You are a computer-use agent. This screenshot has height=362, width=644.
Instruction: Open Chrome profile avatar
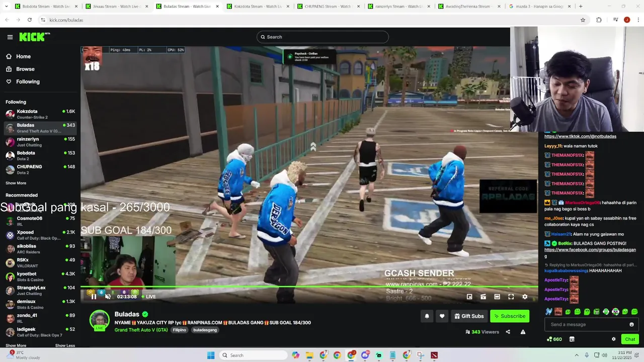click(x=627, y=20)
